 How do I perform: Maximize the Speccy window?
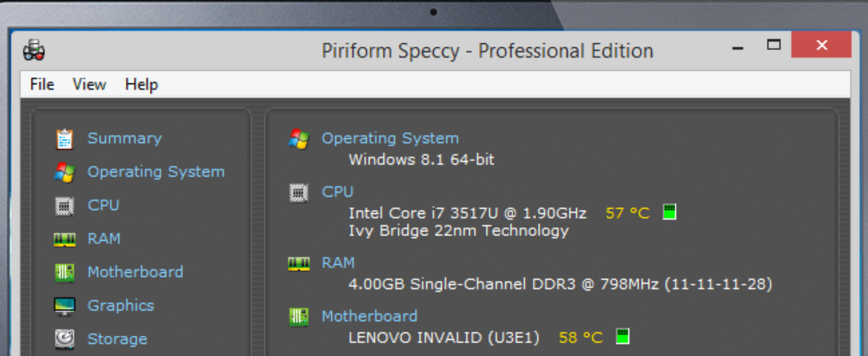pyautogui.click(x=774, y=45)
